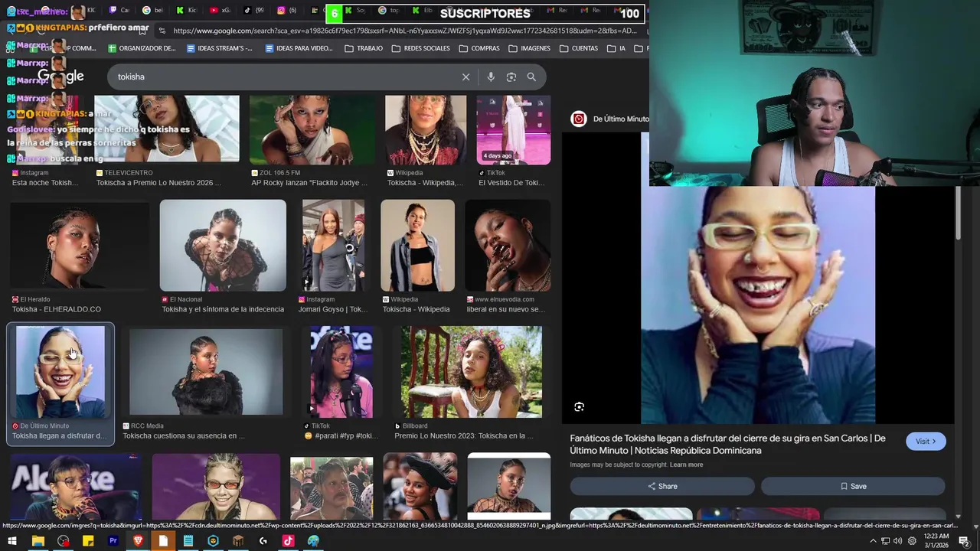
Task: Open the settings gear in the system tray
Action: [x=912, y=541]
